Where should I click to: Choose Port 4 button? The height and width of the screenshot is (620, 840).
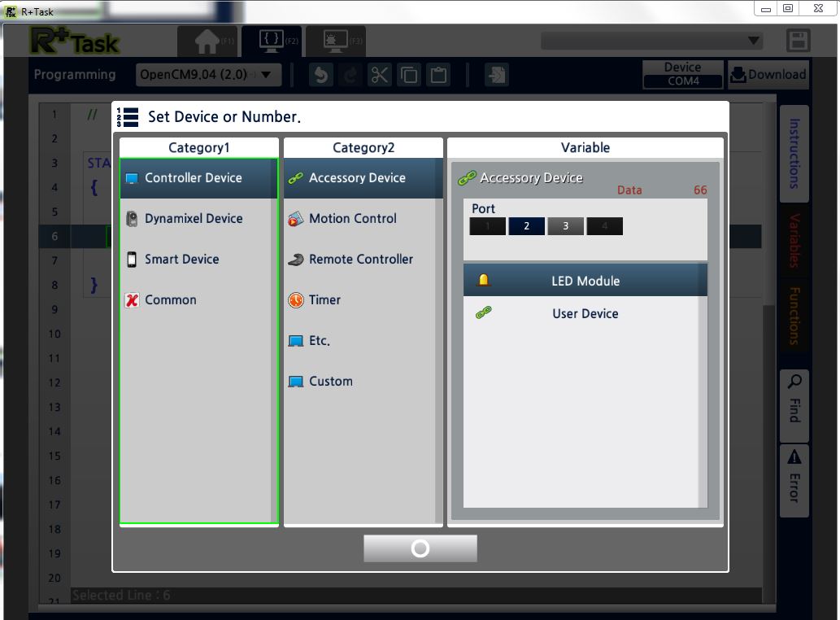point(605,226)
